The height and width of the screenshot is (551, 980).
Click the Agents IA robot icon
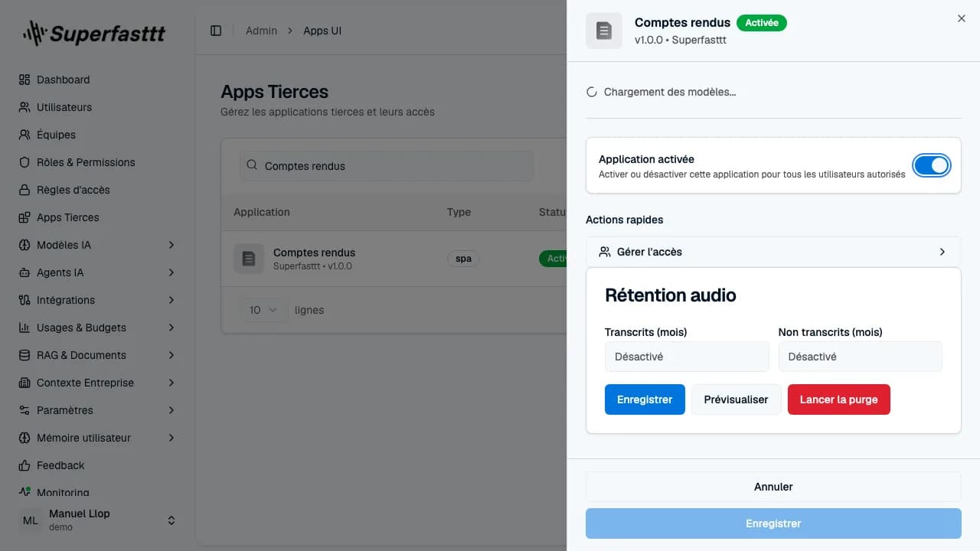click(x=24, y=272)
